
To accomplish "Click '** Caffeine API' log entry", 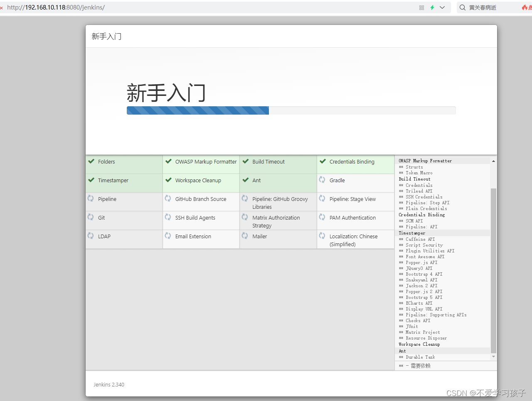I will point(417,239).
